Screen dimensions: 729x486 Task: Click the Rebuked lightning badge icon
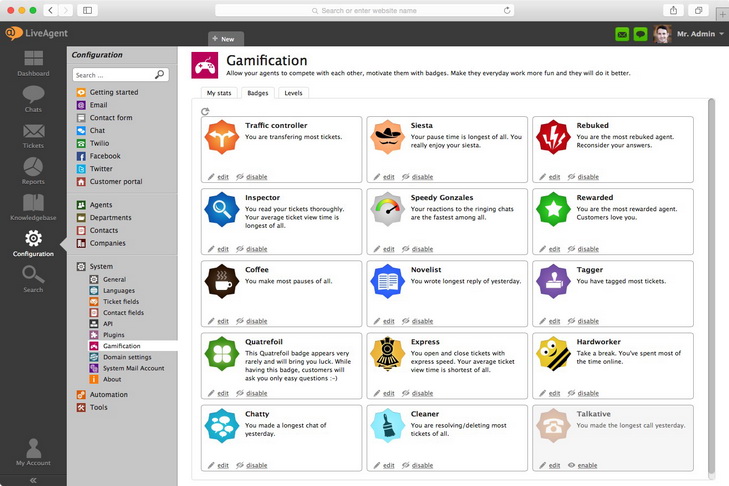tap(553, 137)
